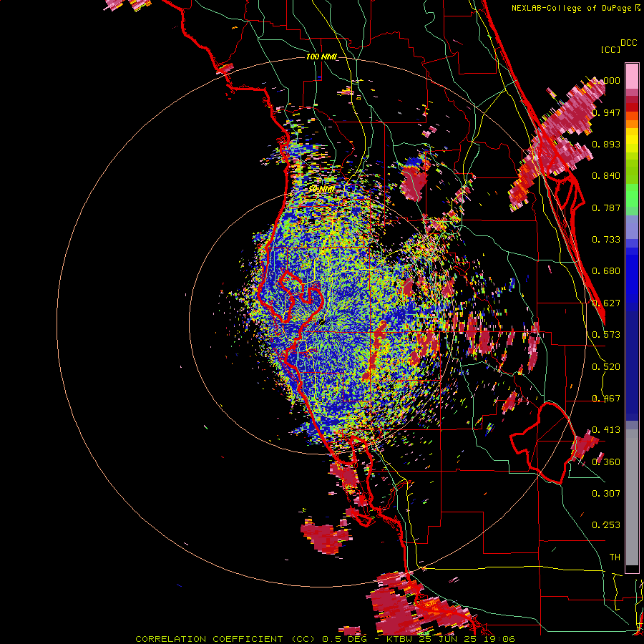This screenshot has width=644, height=644.
Task: Click the 0.573 scale value
Action: point(606,335)
